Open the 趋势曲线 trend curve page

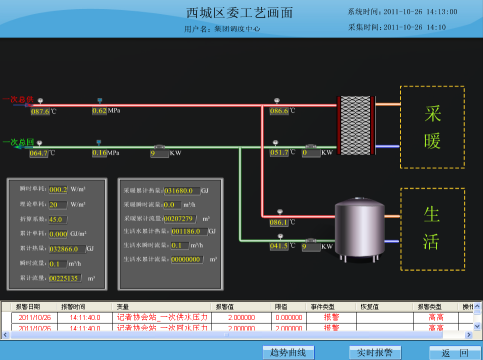pyautogui.click(x=288, y=352)
